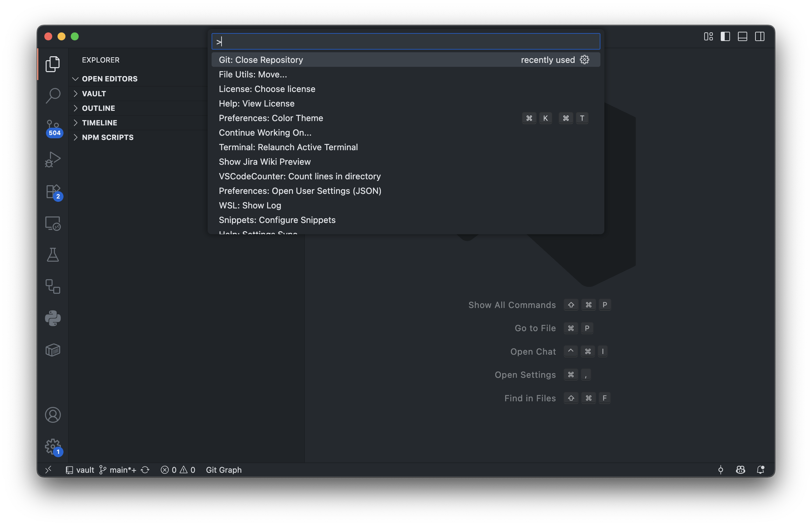Viewport: 812px width, 526px height.
Task: Run VSCodeCounter: Count lines in directory
Action: point(406,176)
